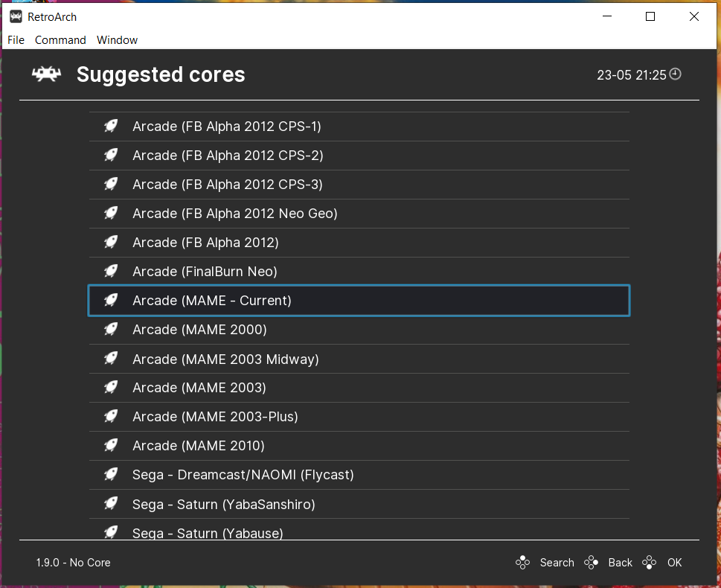Select Arcade (MAME 2003 Midway) core

coord(359,359)
